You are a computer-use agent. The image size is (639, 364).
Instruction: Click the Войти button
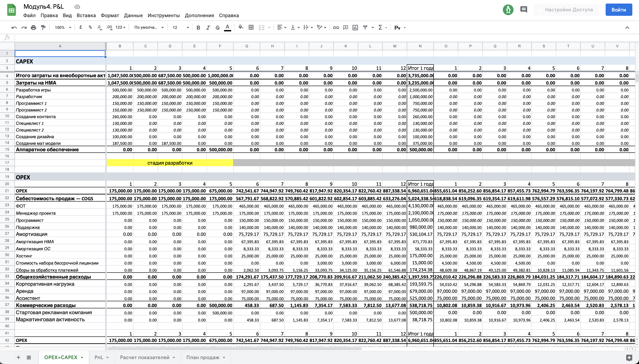(619, 10)
